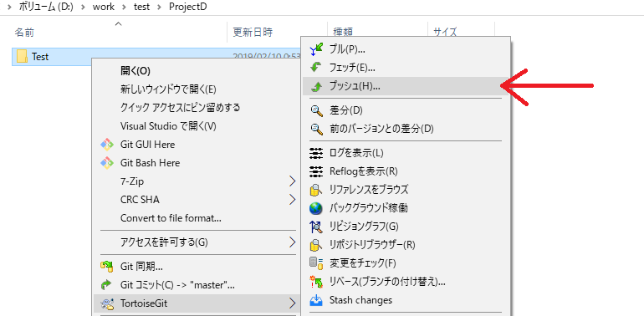Select Convert to file format...

tap(195, 218)
